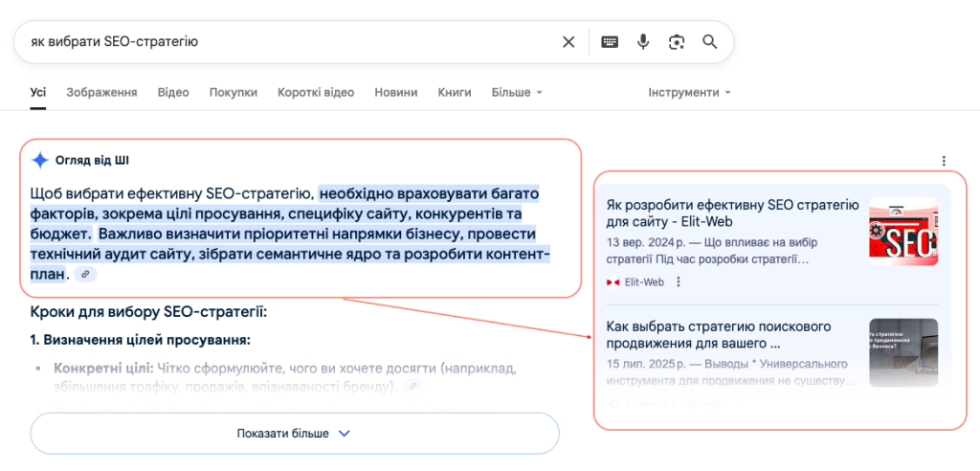Click the Огляд від ШІ heading
Screen dimensions: 980x471
coord(92,161)
